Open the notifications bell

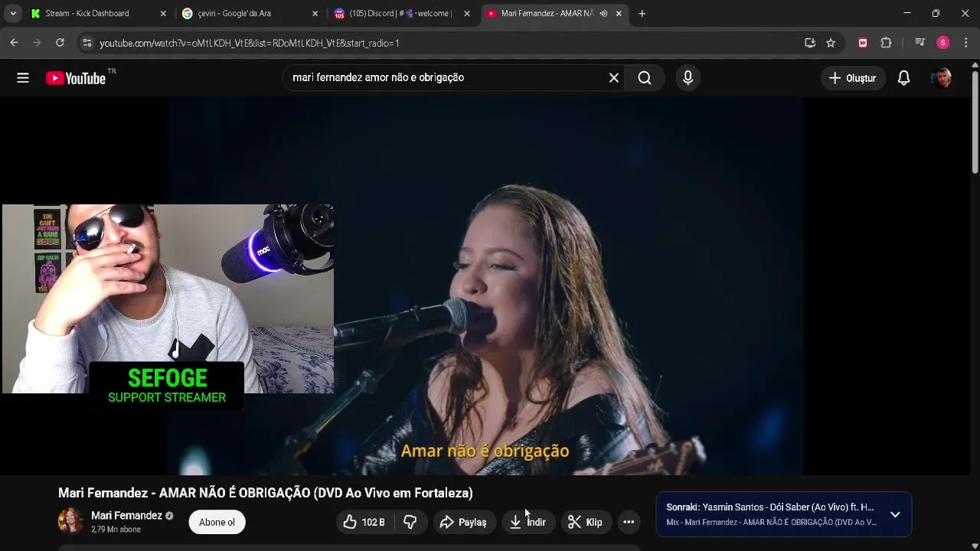[x=904, y=77]
